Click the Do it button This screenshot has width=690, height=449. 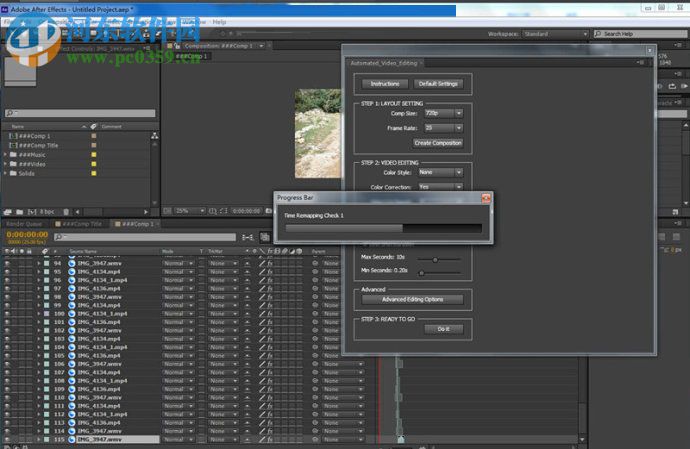click(x=444, y=329)
